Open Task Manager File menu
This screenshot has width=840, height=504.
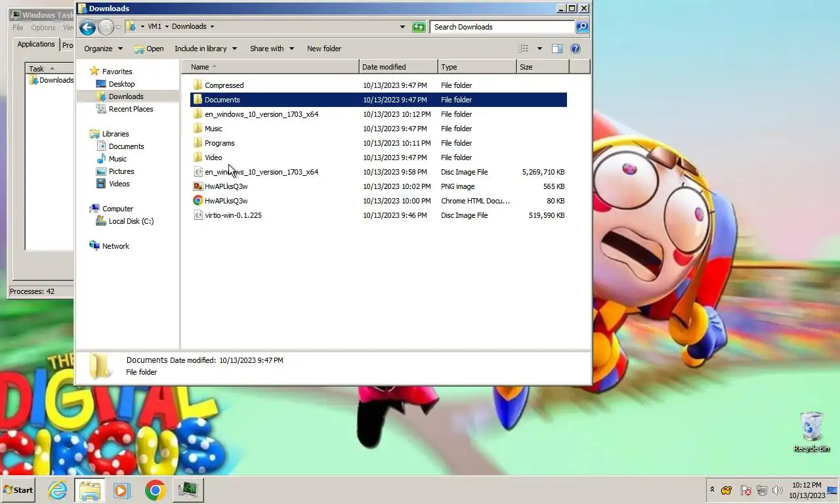point(18,28)
